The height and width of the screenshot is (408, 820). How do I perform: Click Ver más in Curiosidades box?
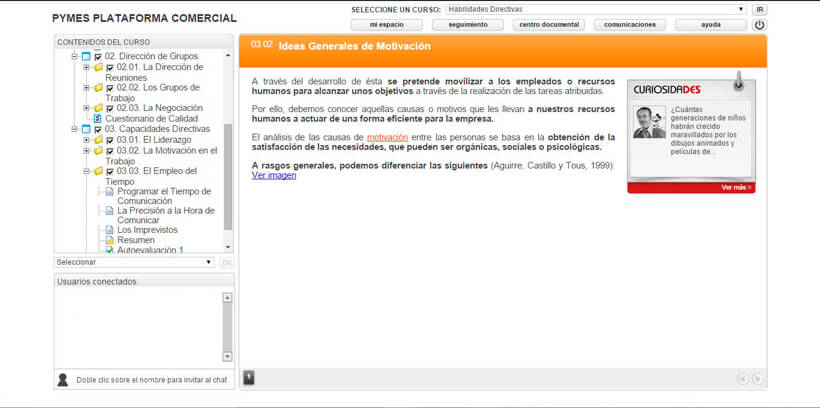coord(736,188)
